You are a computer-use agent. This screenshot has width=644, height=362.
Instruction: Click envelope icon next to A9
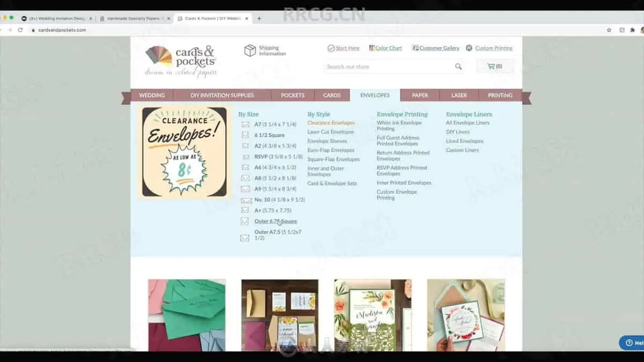(x=245, y=189)
